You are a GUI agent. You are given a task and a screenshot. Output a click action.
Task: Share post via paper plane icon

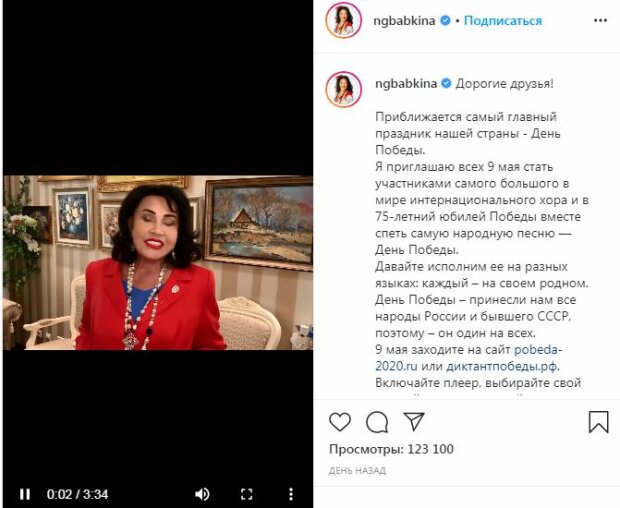click(x=414, y=421)
